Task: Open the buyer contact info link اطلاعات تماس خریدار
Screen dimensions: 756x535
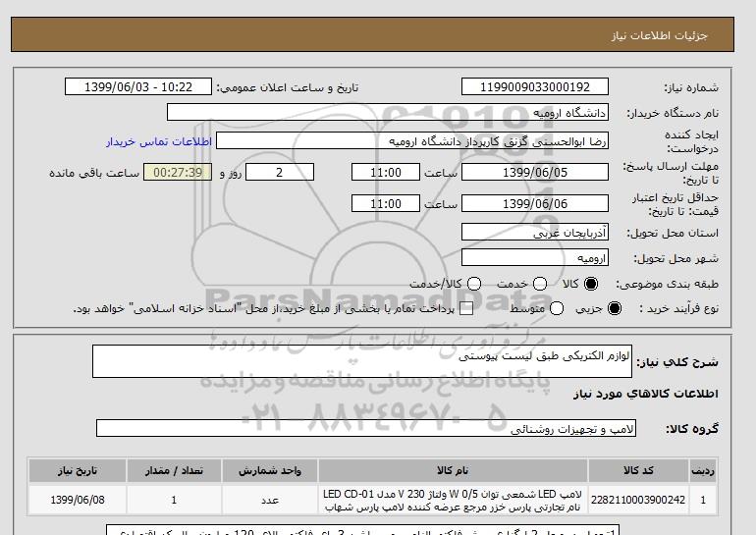Action: tap(159, 141)
